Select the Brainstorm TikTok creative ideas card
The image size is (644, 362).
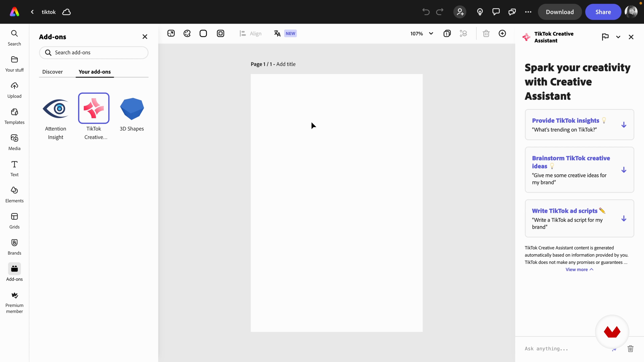click(579, 170)
